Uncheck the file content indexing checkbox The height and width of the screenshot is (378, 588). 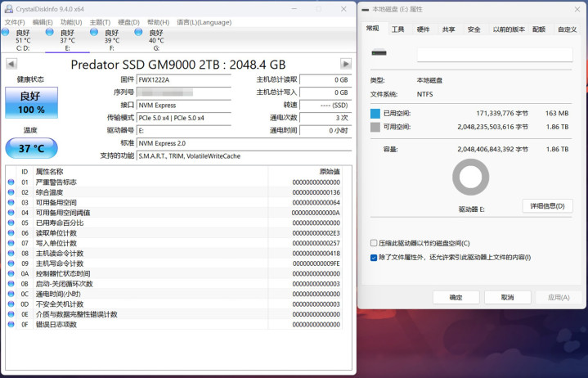[x=374, y=257]
